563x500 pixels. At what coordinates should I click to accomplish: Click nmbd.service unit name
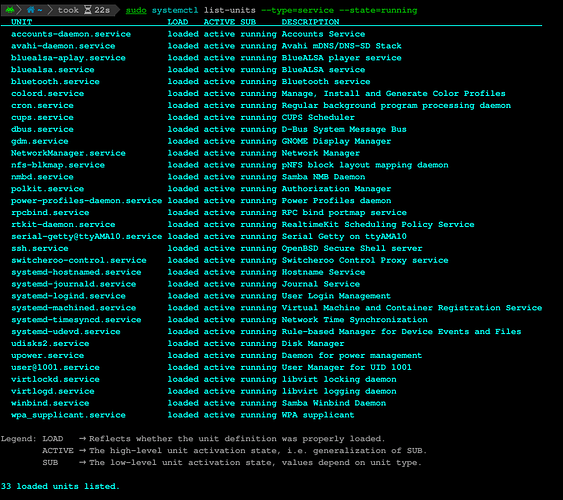(42, 177)
